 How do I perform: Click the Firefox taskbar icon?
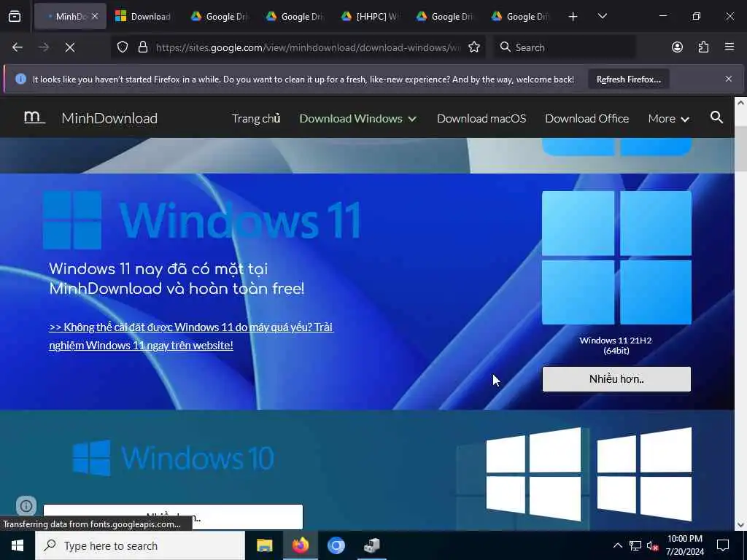pos(301,545)
